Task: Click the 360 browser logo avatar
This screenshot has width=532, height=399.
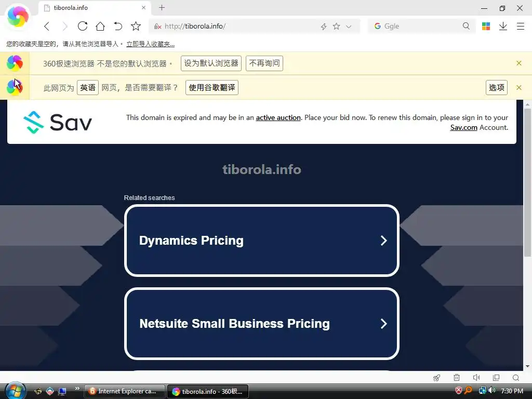Action: (18, 16)
